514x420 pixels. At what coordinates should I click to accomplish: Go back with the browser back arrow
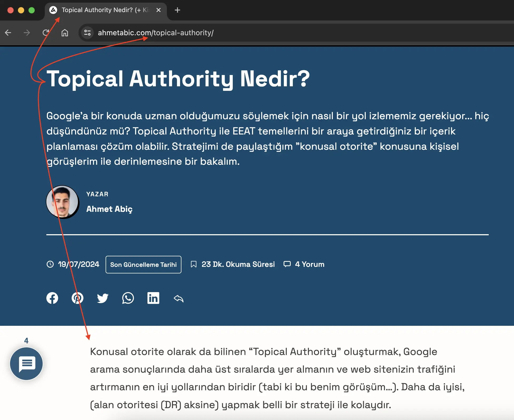pyautogui.click(x=8, y=33)
